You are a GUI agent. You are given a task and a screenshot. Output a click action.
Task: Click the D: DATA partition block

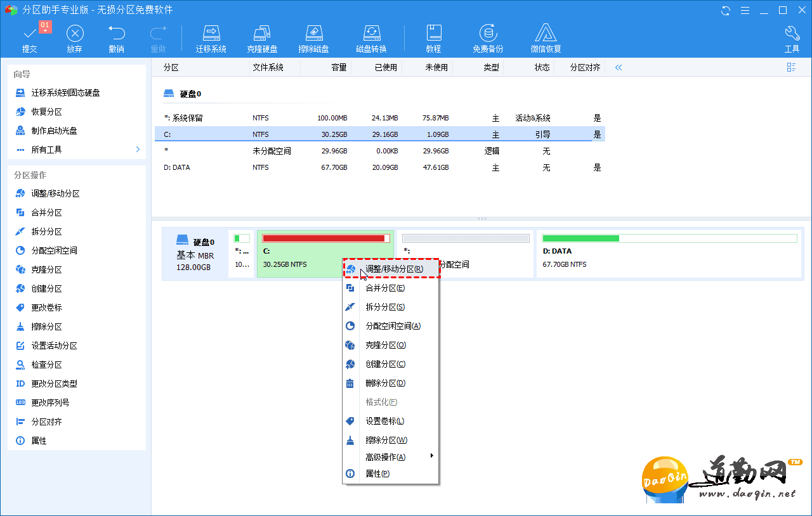point(669,254)
